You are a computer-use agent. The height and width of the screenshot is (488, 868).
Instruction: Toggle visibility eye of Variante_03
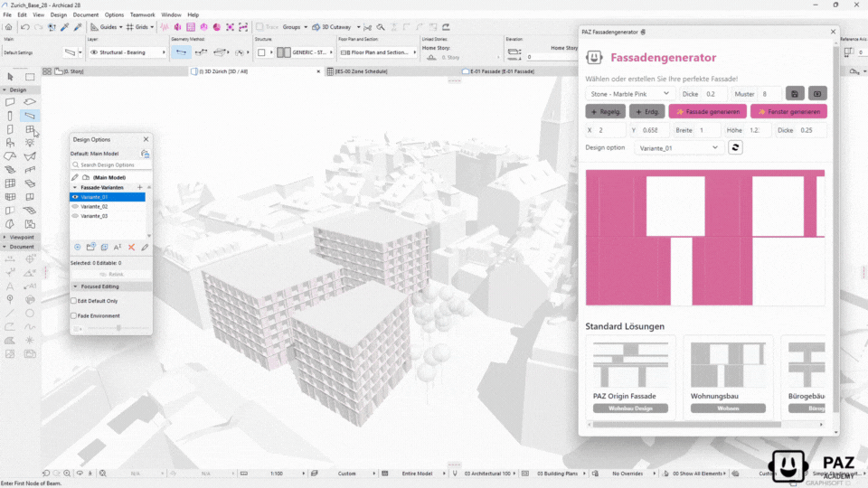75,216
